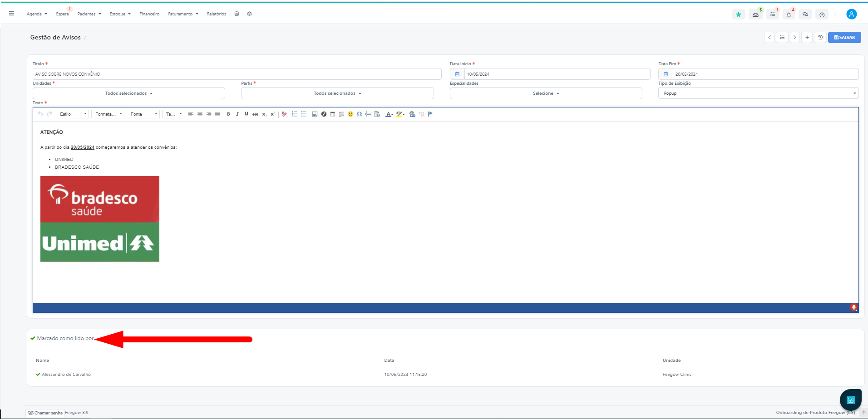Align text left

tap(191, 114)
